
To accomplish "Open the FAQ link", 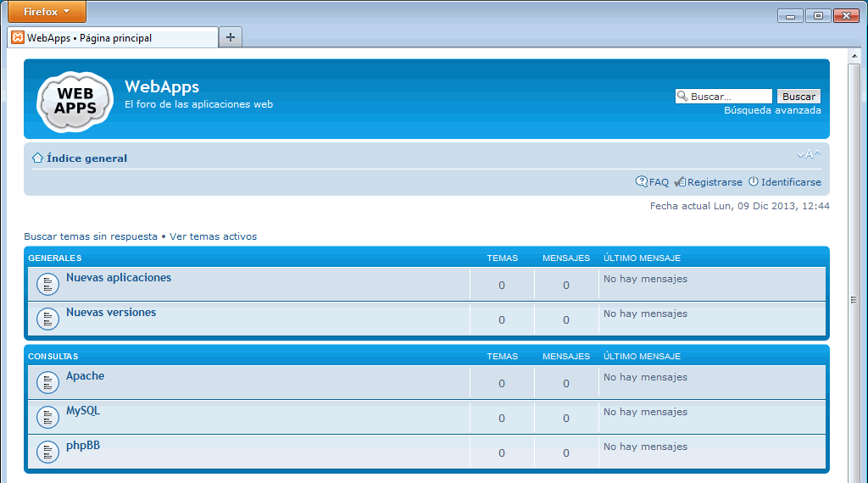I will coord(659,182).
